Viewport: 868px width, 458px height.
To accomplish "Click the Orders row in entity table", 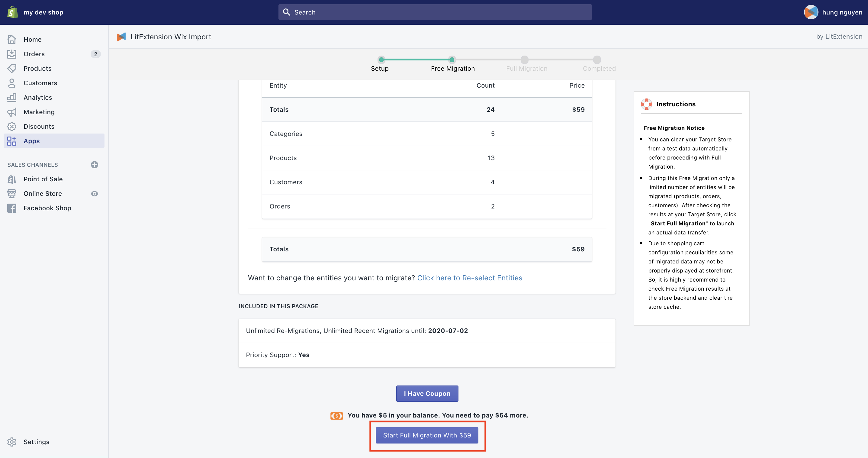I will (x=426, y=206).
